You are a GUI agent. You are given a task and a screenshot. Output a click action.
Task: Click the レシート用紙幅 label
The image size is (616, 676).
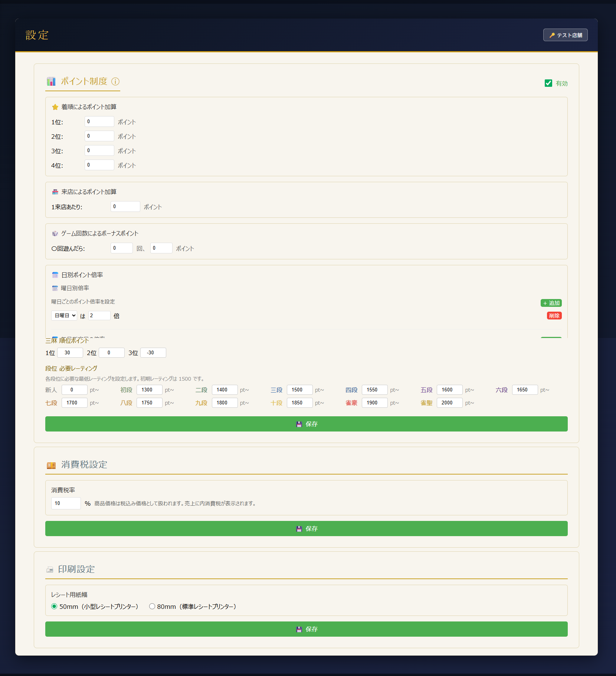(x=69, y=595)
